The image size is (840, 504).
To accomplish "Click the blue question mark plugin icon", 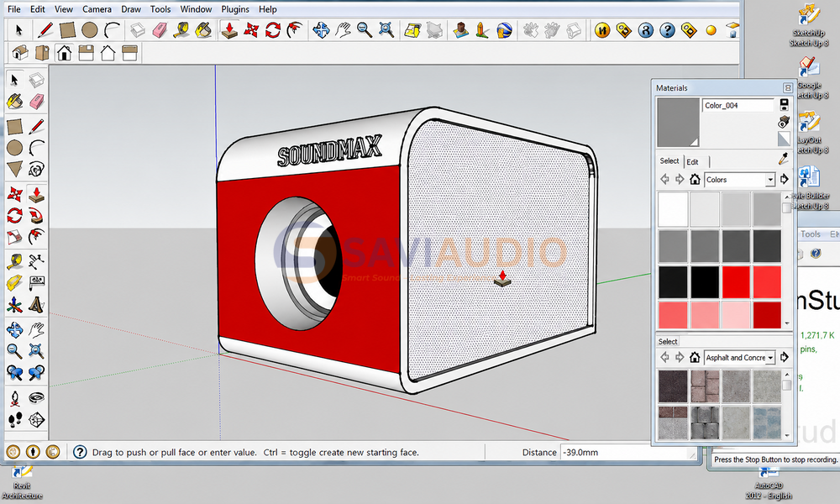I will (x=668, y=30).
